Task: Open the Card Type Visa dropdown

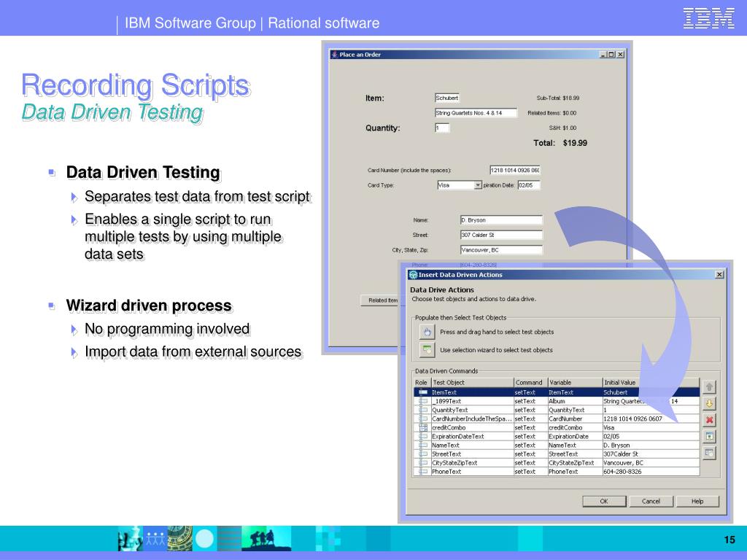Action: [x=478, y=185]
